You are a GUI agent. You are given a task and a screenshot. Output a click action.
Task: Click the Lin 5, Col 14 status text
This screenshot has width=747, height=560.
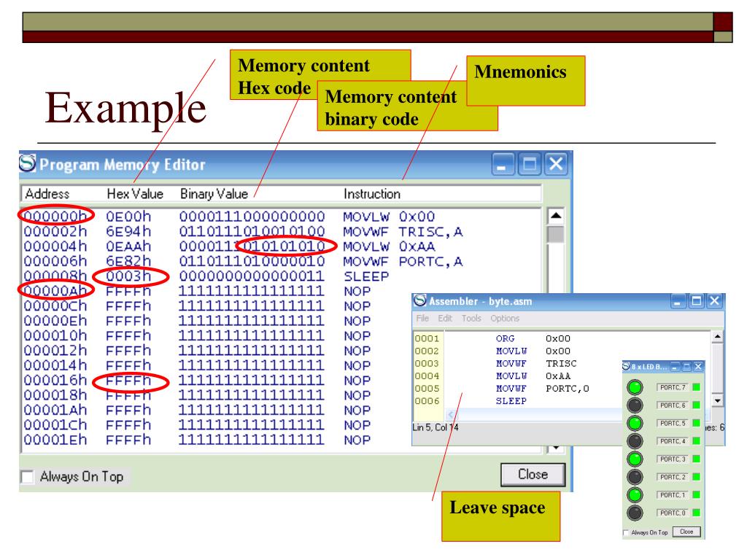coord(435,427)
